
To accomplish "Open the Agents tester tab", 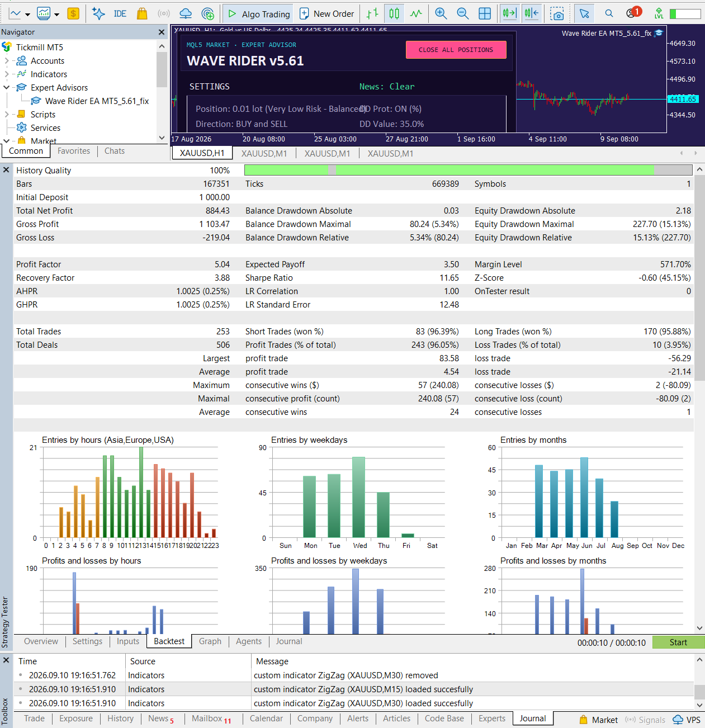I will pyautogui.click(x=249, y=641).
